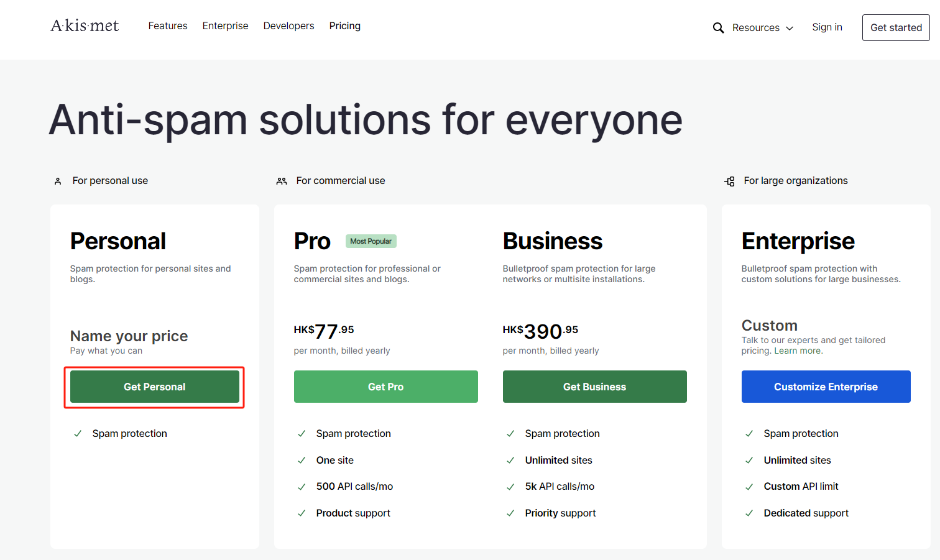Image resolution: width=940 pixels, height=560 pixels.
Task: Click checkmark beside Enterprise Unlimited sites
Action: pyautogui.click(x=749, y=461)
